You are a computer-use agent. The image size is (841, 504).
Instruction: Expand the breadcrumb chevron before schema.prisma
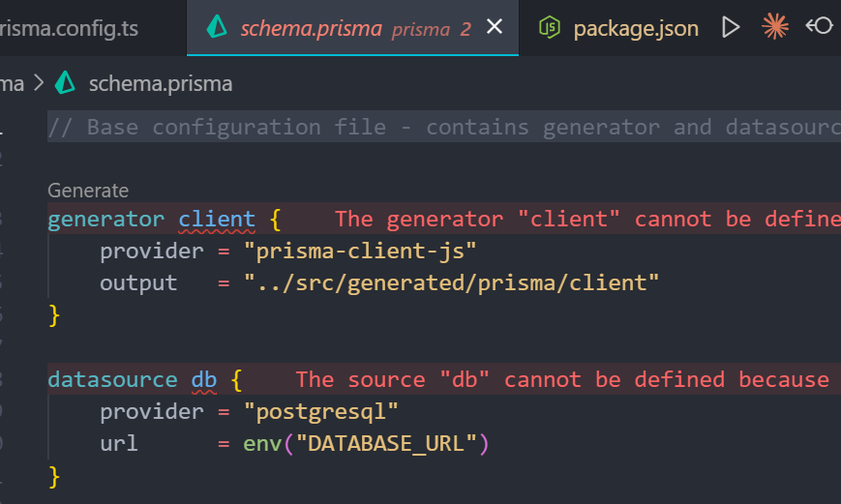[x=39, y=83]
